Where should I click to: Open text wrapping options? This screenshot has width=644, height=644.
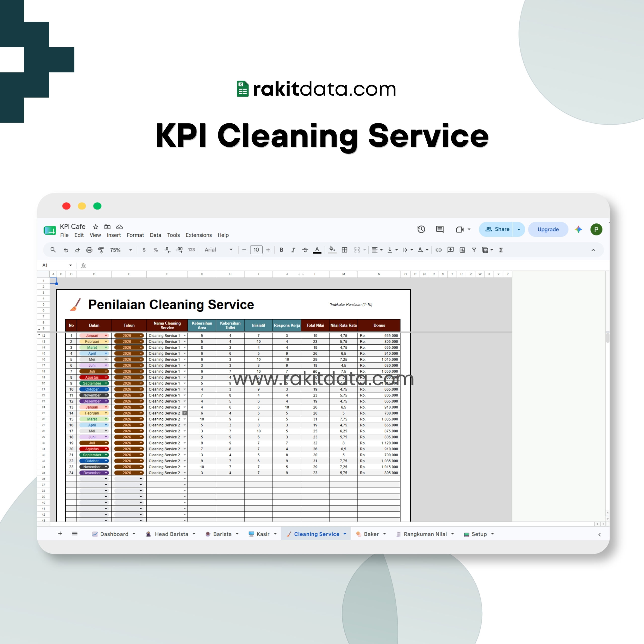[407, 250]
